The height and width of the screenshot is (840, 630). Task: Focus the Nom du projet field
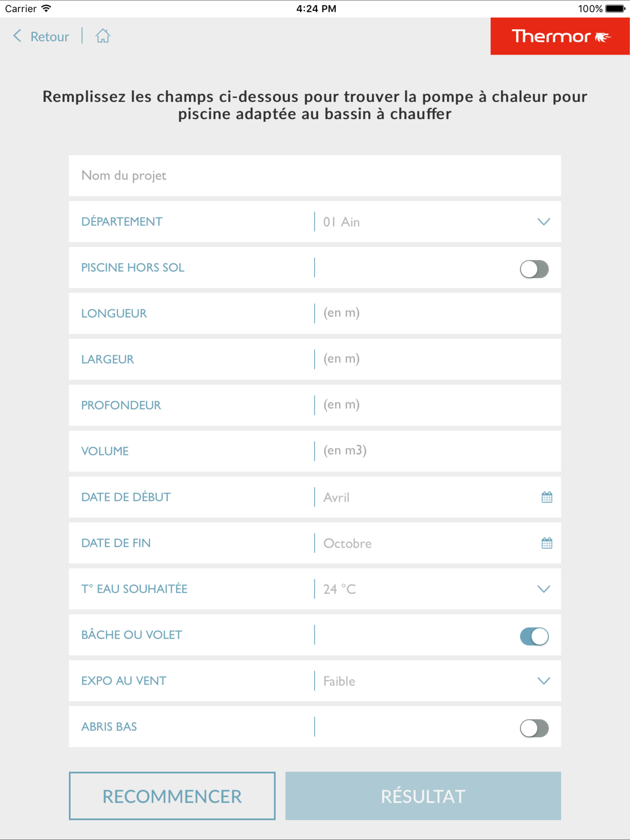tap(315, 176)
